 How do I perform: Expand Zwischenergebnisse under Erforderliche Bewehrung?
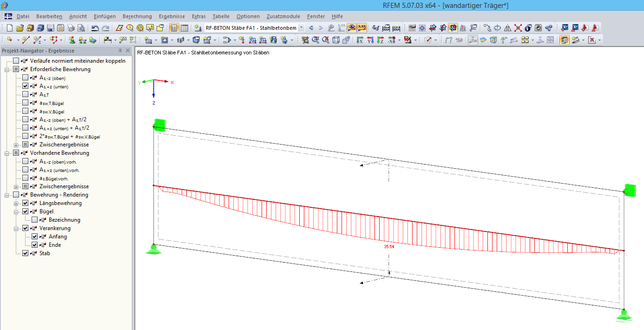point(16,145)
